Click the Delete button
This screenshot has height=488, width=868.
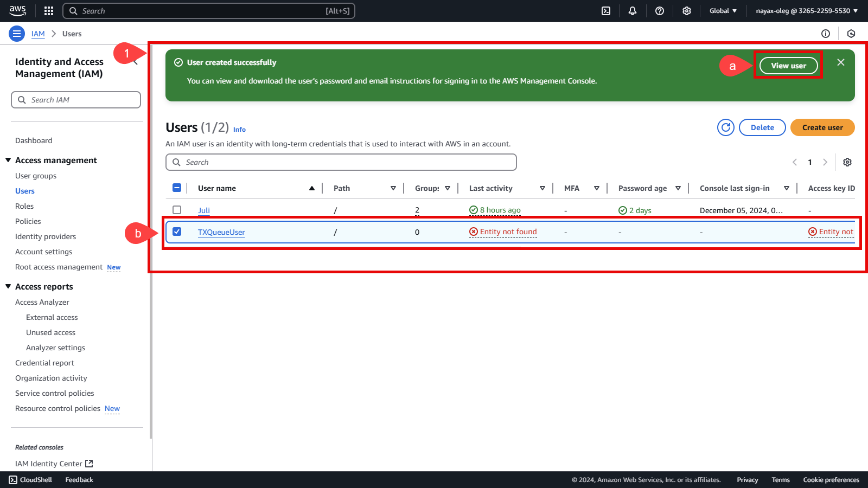point(762,127)
